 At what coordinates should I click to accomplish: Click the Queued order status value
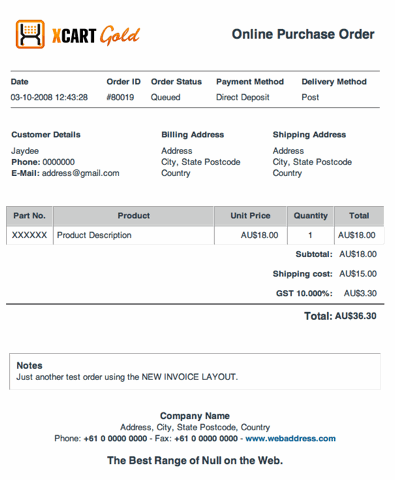[165, 97]
